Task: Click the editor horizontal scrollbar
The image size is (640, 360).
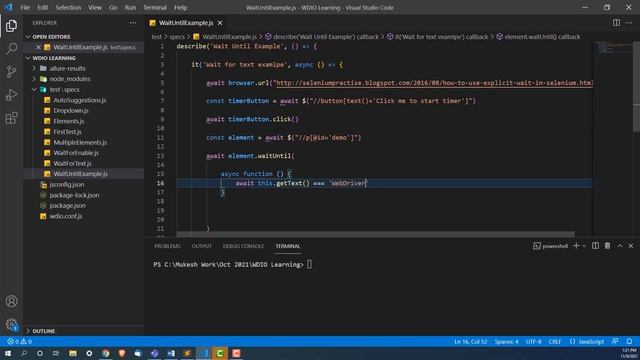Action: pos(376,234)
